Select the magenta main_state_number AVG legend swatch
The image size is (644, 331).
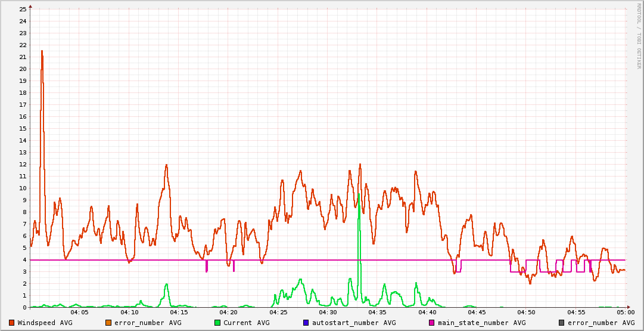[432, 323]
